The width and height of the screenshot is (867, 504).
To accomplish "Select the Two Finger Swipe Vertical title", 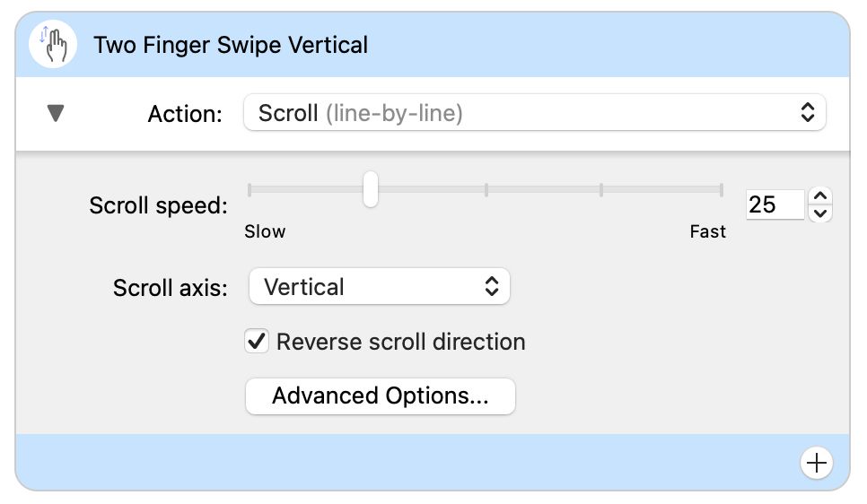I will coord(231,45).
